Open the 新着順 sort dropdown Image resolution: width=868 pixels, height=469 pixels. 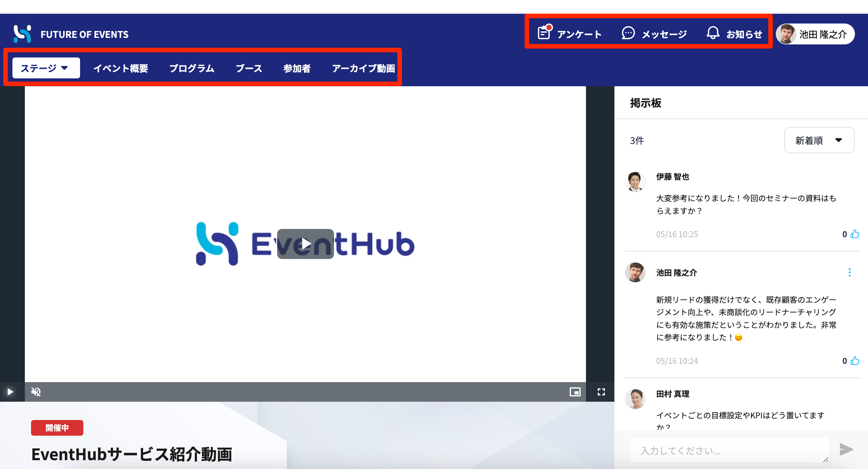click(x=819, y=140)
